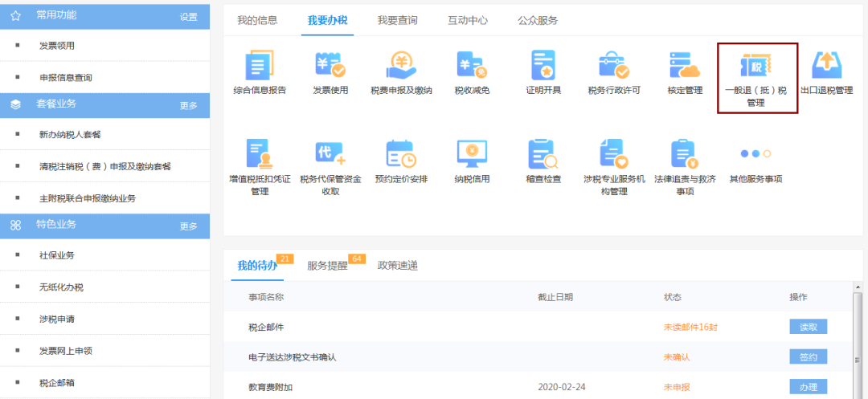
Task: Open the 税费申报及缴纳 icon
Action: (x=401, y=66)
